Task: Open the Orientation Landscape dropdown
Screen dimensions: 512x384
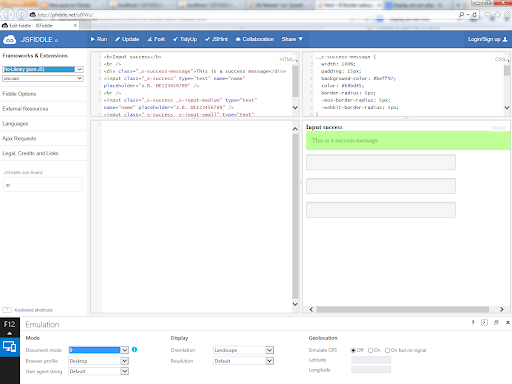Action: point(243,350)
